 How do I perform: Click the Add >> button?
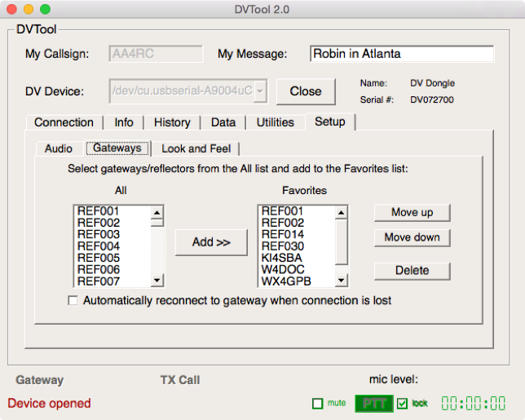click(x=211, y=242)
